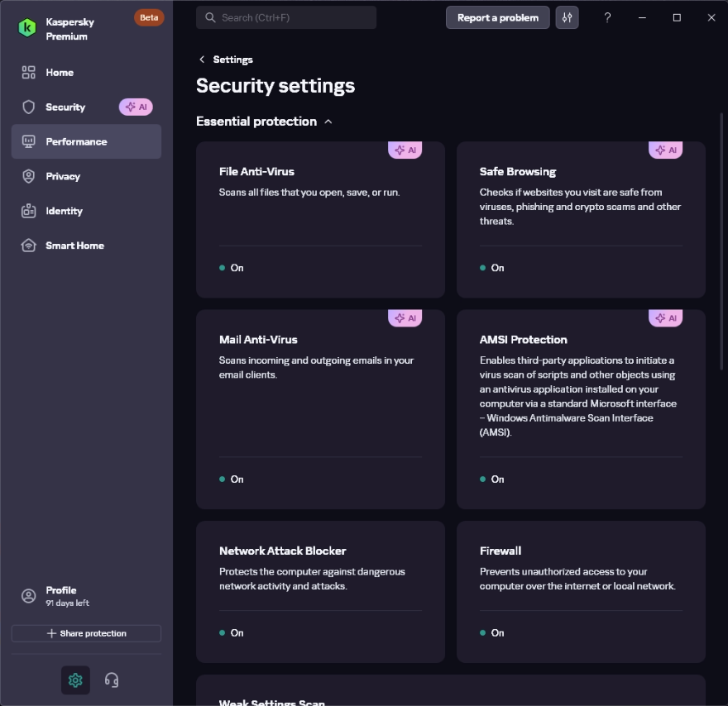Open the Firewall settings card
This screenshot has width=728, height=706.
581,591
